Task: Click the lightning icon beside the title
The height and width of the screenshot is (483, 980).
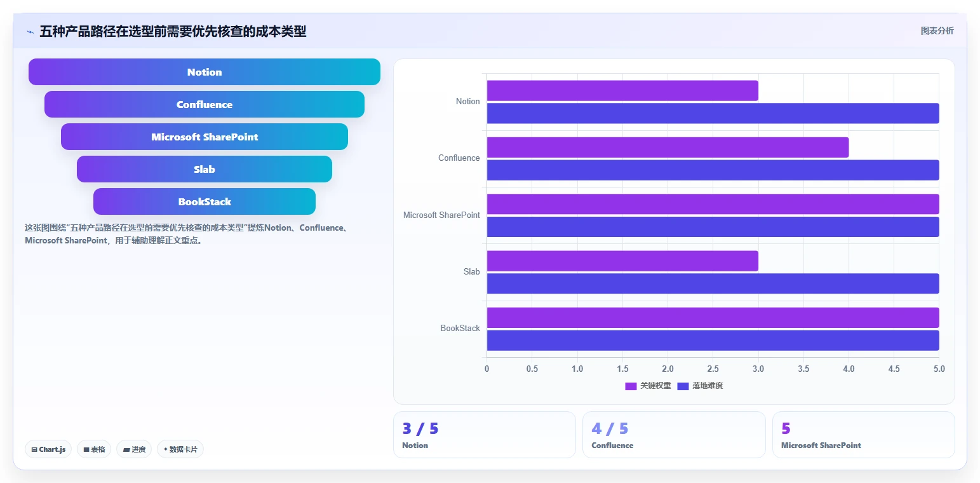Action: [x=30, y=32]
